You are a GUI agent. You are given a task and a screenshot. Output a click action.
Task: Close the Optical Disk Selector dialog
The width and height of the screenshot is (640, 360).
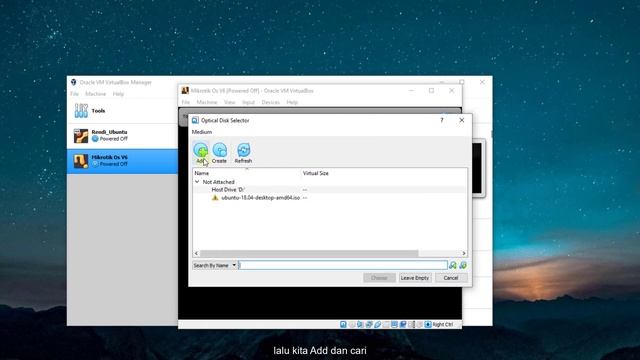coord(462,120)
